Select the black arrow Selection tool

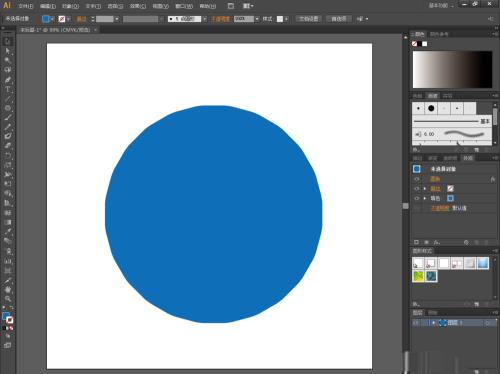pos(8,41)
